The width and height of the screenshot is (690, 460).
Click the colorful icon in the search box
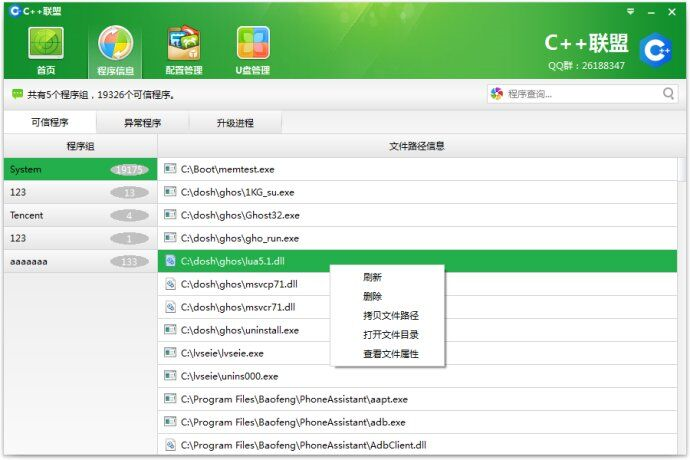(x=497, y=93)
